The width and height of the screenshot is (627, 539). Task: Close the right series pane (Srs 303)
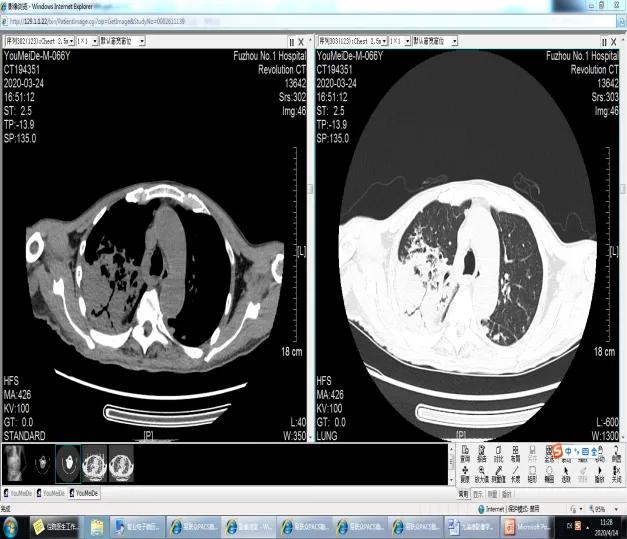pyautogui.click(x=614, y=42)
